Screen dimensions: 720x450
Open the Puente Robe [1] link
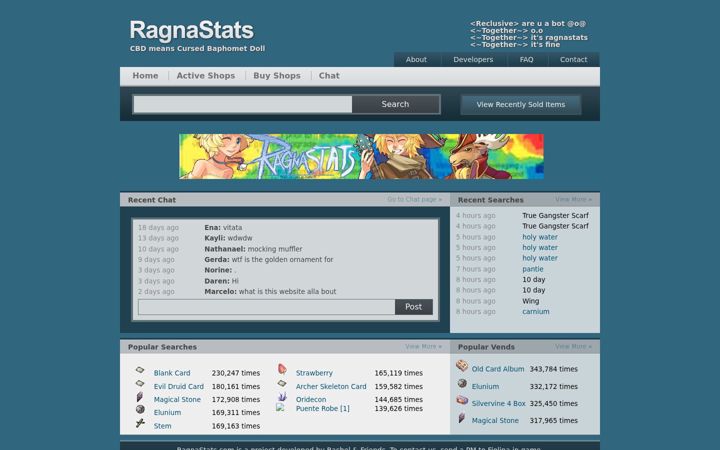[323, 408]
